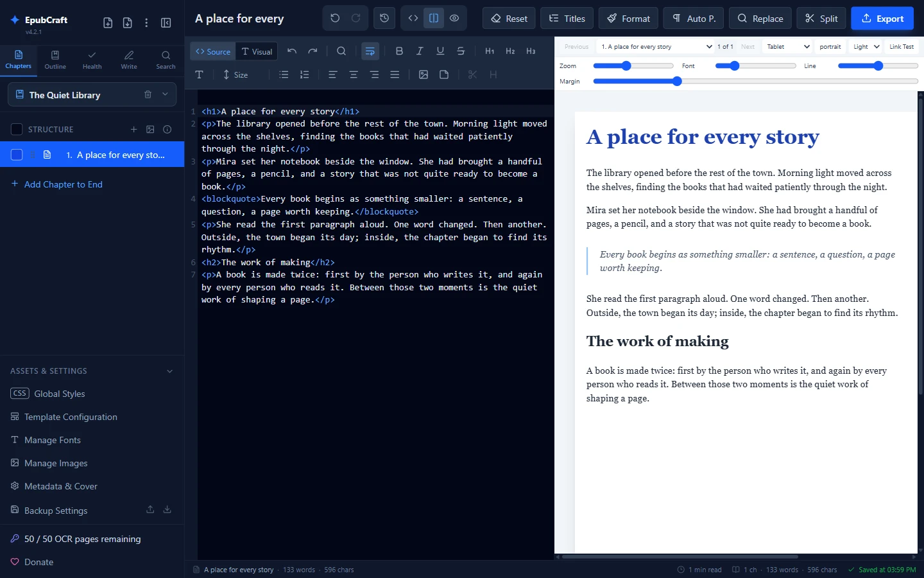Insert a bulleted list
924x578 pixels.
[284, 74]
